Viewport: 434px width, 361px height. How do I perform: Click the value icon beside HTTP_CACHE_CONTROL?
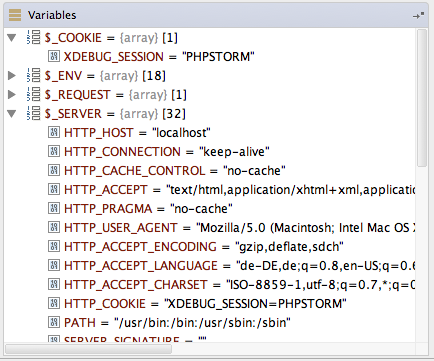click(54, 170)
